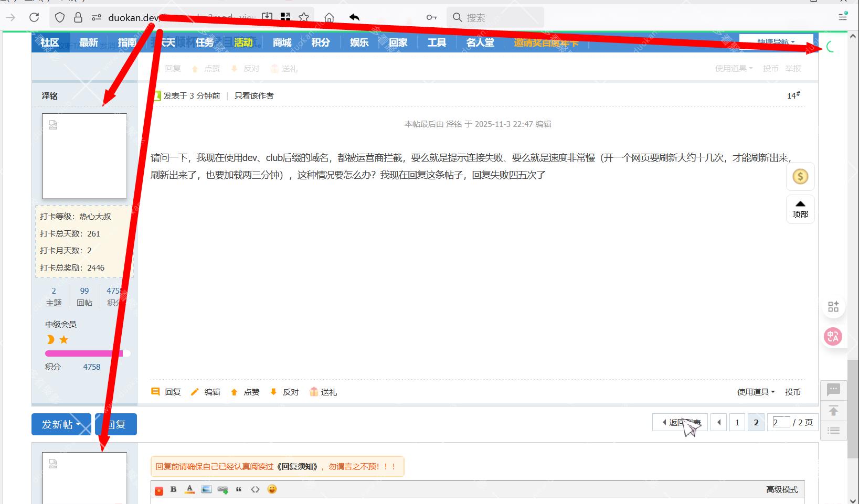Click the floating comment bubble icon
The height and width of the screenshot is (504, 859).
pos(833,389)
